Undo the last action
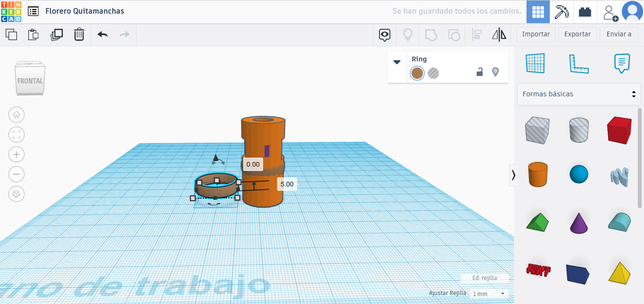 [102, 34]
